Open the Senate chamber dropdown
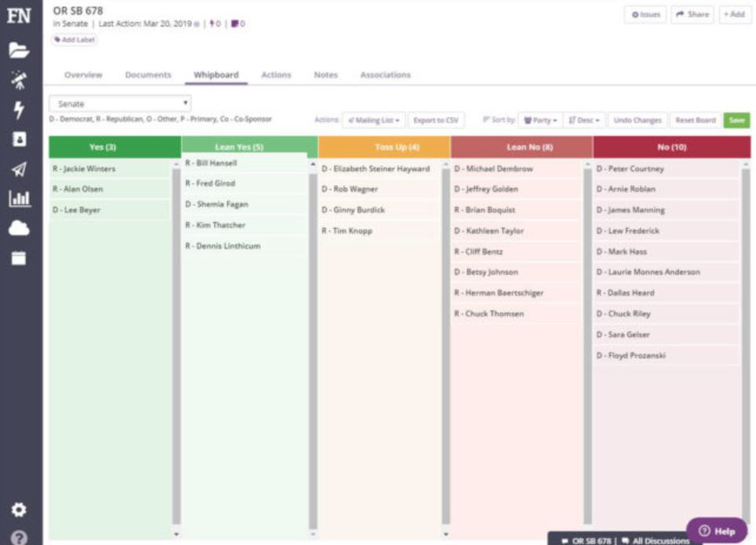Screen dimensions: 756x545 (x=118, y=103)
